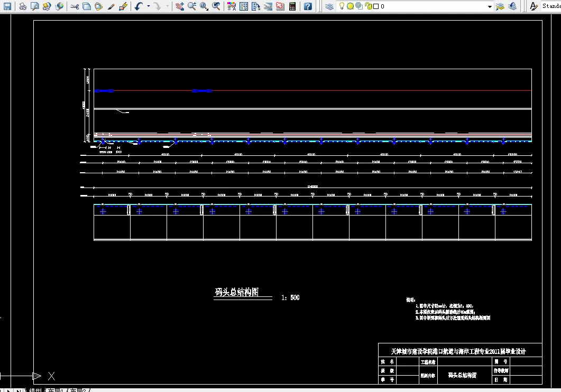Click the Publish icon
This screenshot has height=392, width=561.
pyautogui.click(x=47, y=6)
